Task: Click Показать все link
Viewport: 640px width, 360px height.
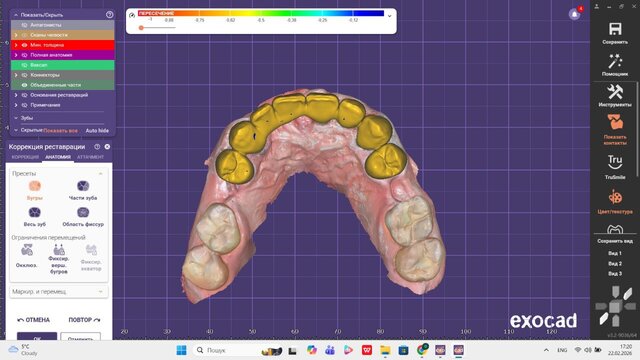Action: pos(60,131)
